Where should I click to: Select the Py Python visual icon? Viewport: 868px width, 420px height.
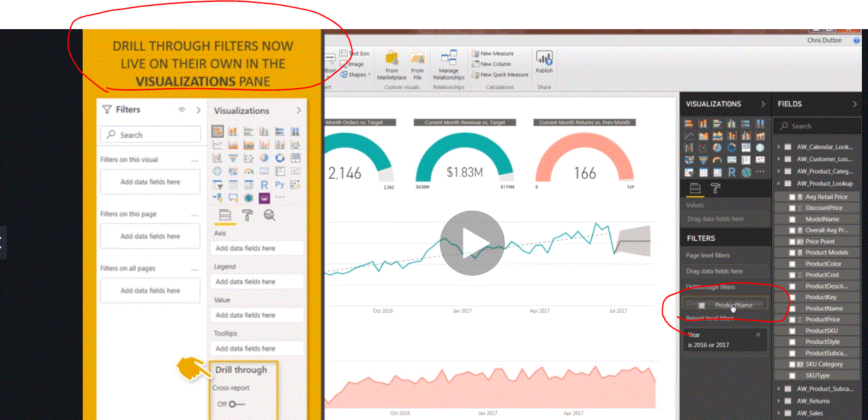281,184
